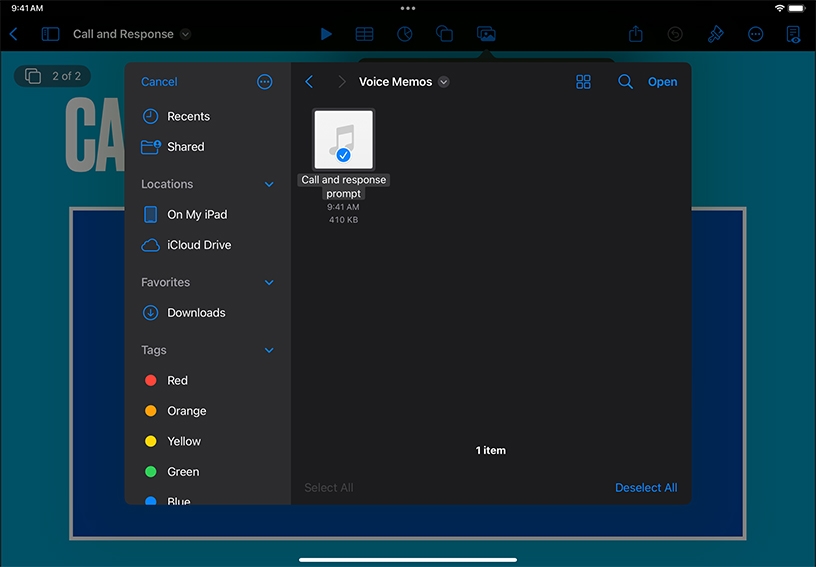Collapse the Favorites section
816x567 pixels.
point(269,283)
